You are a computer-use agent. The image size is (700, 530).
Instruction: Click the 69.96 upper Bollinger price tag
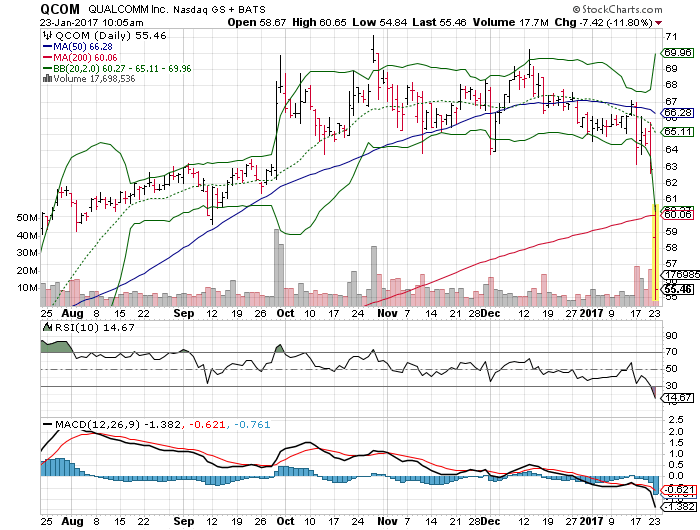[x=678, y=53]
